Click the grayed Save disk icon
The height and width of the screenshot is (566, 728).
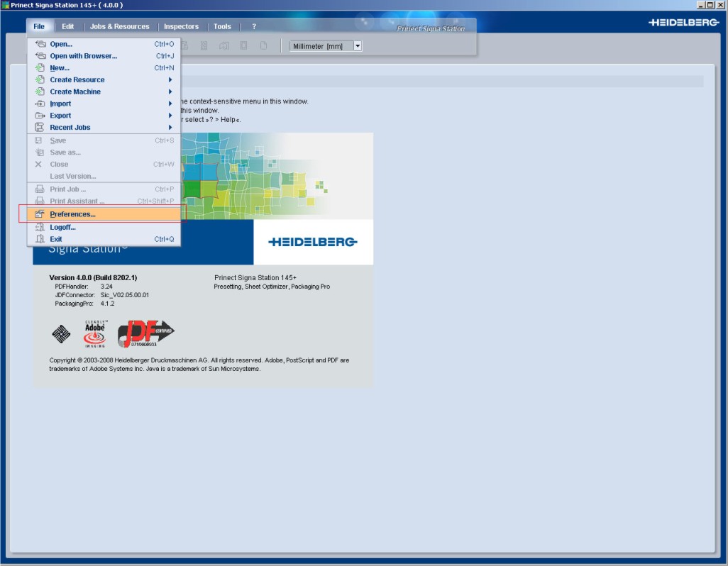tap(39, 140)
